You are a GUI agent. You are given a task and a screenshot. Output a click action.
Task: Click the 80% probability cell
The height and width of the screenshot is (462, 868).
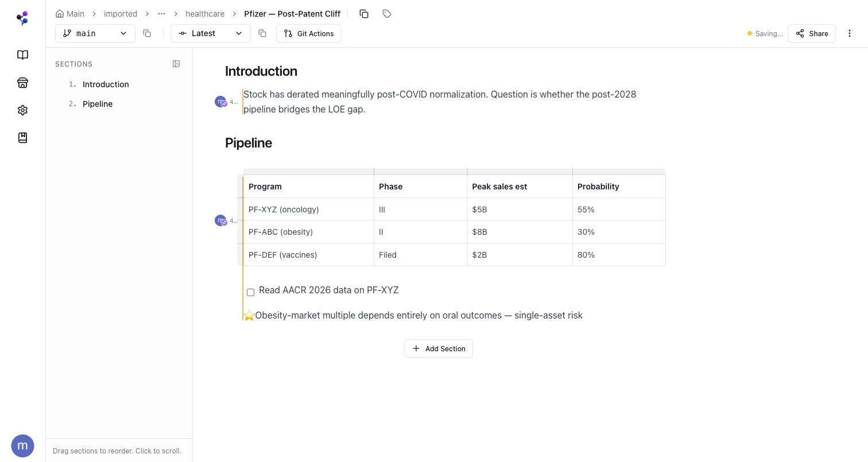click(x=619, y=255)
